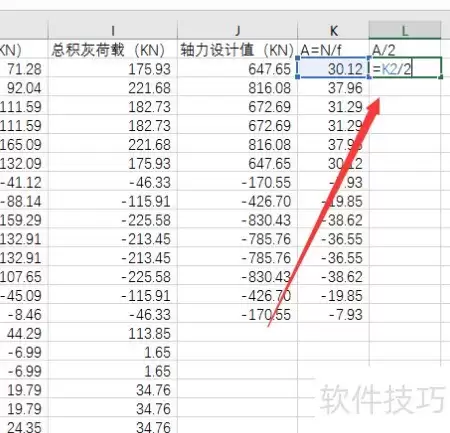Image resolution: width=450 pixels, height=433 pixels.
Task: Click the first -830.43 cell in column J
Action: click(x=237, y=220)
